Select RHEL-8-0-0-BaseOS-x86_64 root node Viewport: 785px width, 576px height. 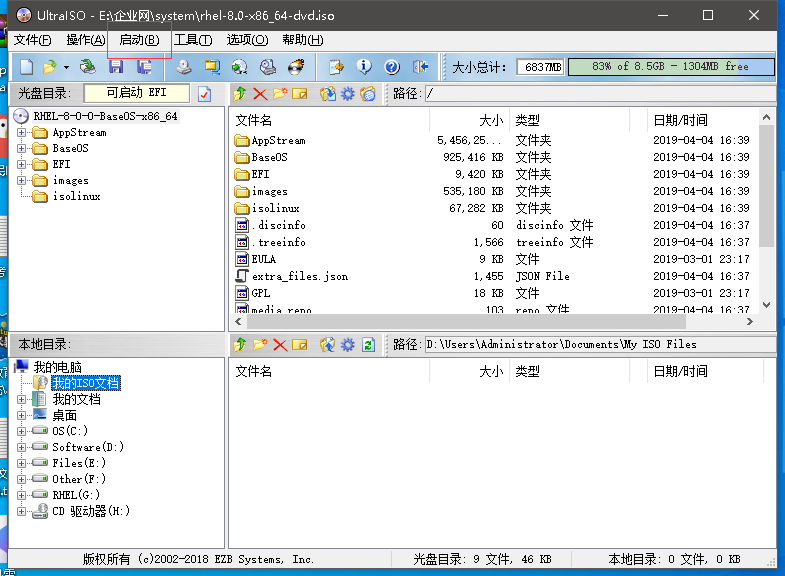pyautogui.click(x=105, y=117)
